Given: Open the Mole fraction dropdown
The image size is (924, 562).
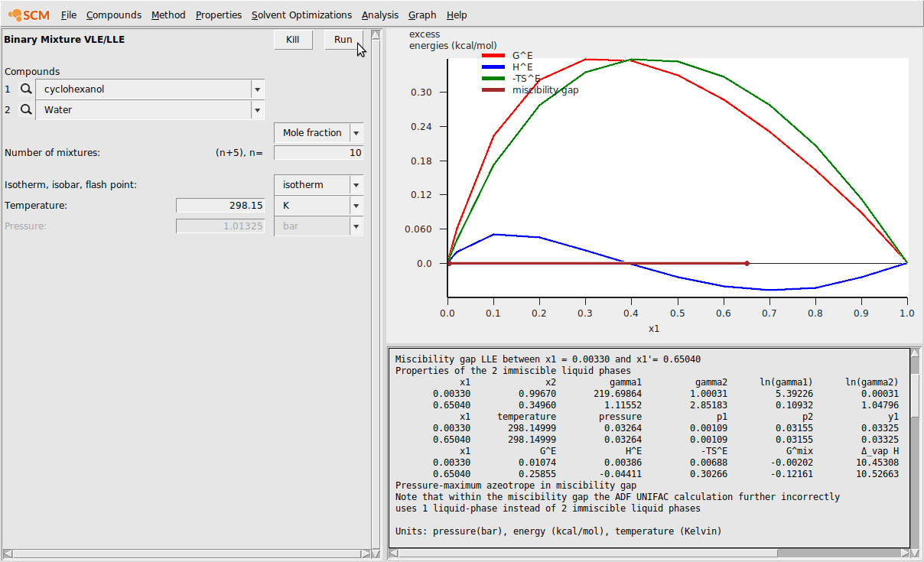Looking at the screenshot, I should click(318, 133).
